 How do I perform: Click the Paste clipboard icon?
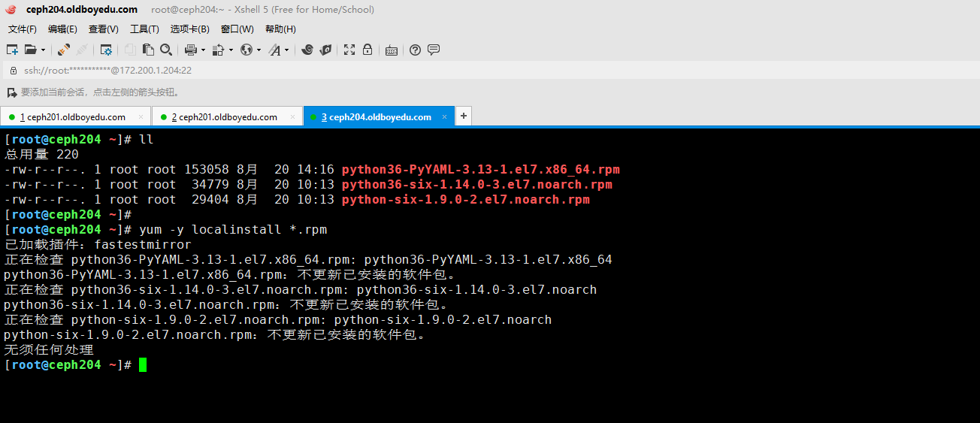click(148, 50)
